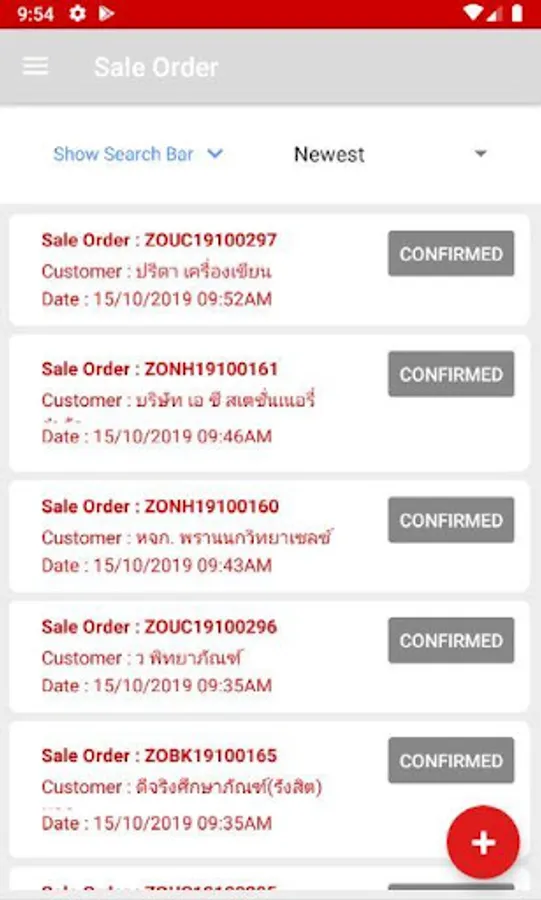This screenshot has width=541, height=900.
Task: Click CONFIRMED on order ZONH19100160
Action: pos(451,520)
